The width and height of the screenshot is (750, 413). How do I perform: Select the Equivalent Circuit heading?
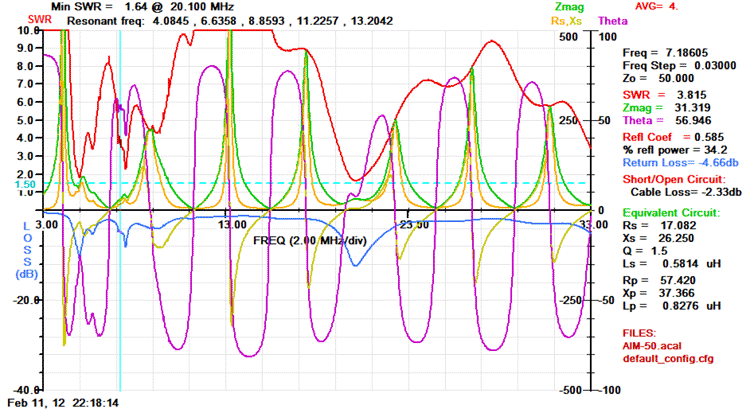coord(670,213)
